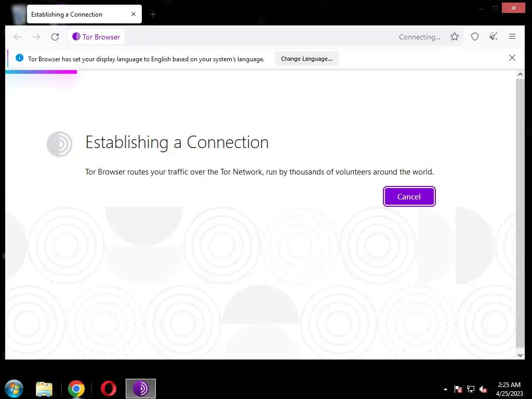Click the Connecting... status text

[419, 37]
